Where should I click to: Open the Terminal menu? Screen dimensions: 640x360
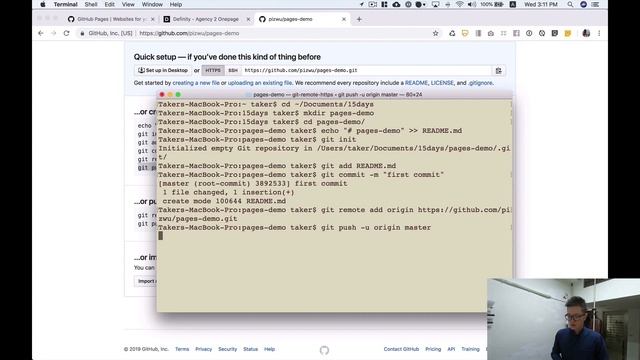click(x=65, y=4)
